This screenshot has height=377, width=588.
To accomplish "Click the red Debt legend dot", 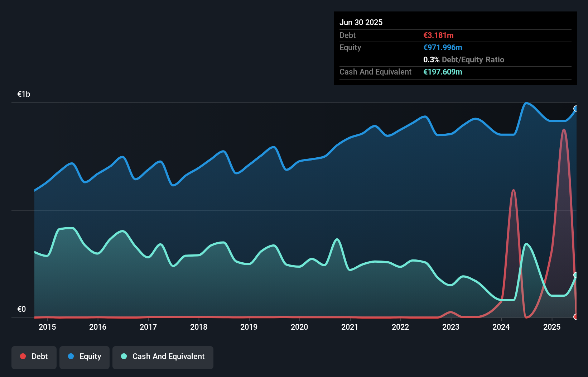I will [23, 356].
